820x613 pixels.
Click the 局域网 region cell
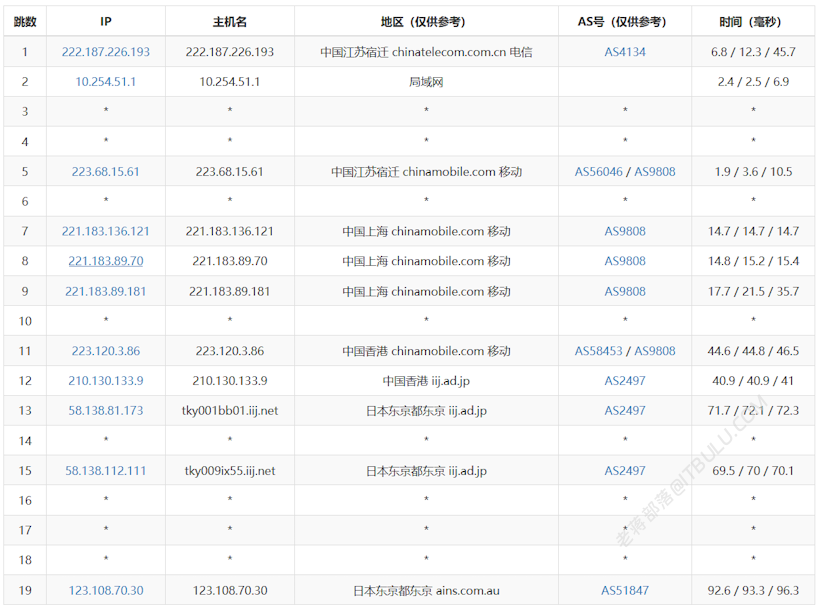pyautogui.click(x=426, y=82)
